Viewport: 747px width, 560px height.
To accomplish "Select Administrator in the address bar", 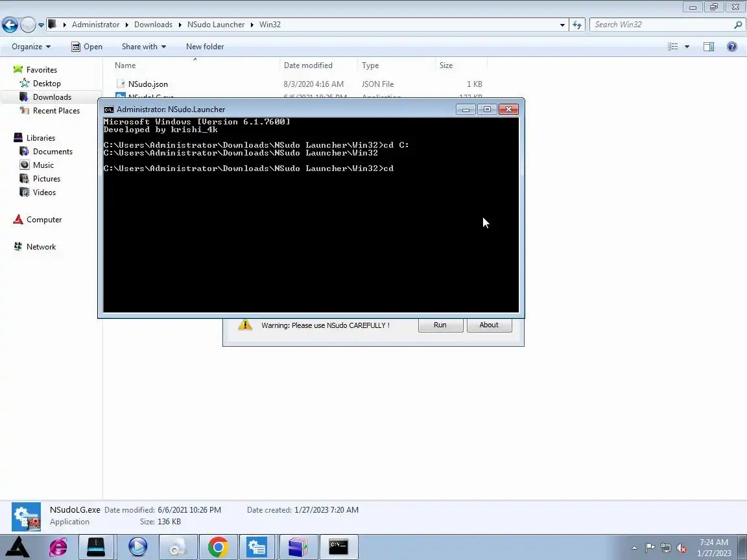I will pyautogui.click(x=95, y=25).
